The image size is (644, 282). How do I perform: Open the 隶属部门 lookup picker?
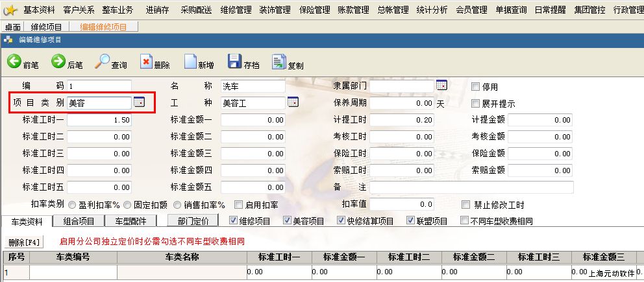(441, 86)
